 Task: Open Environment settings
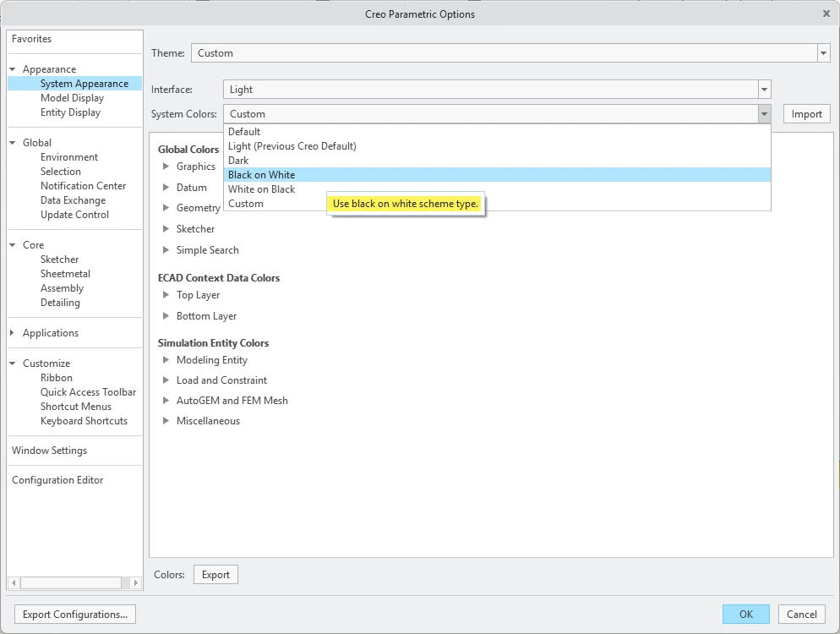(69, 157)
